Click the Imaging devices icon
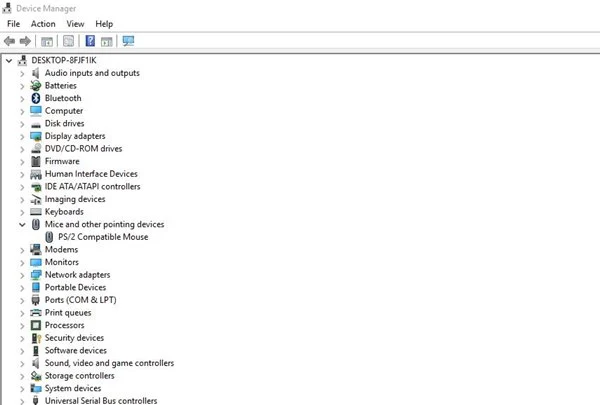 36,199
